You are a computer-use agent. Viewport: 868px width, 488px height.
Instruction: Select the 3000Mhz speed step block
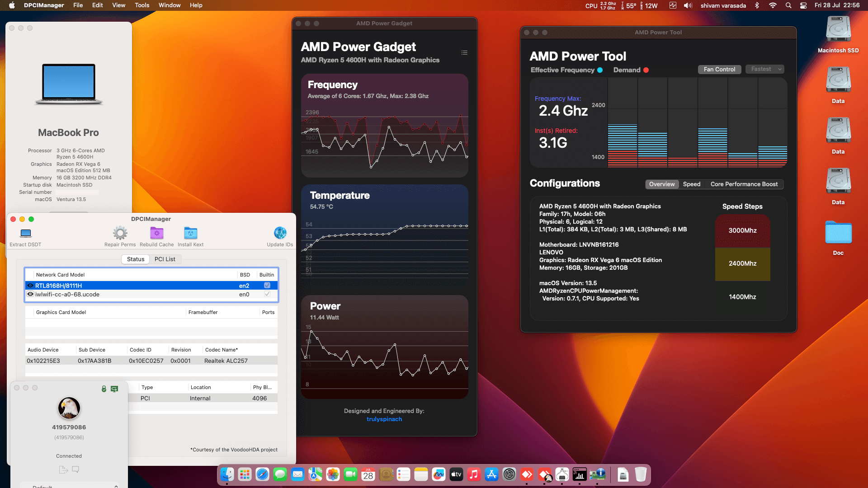742,230
